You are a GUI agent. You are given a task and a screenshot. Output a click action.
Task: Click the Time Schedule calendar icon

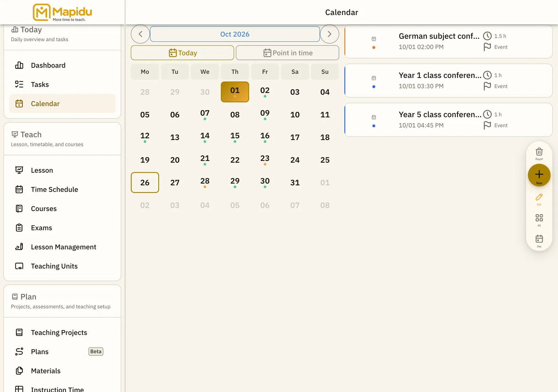point(19,190)
